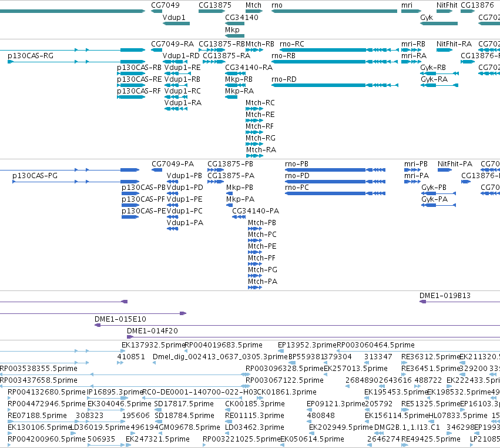The image size is (500, 448).
Task: Select the CG34140 gene label
Action: [241, 18]
